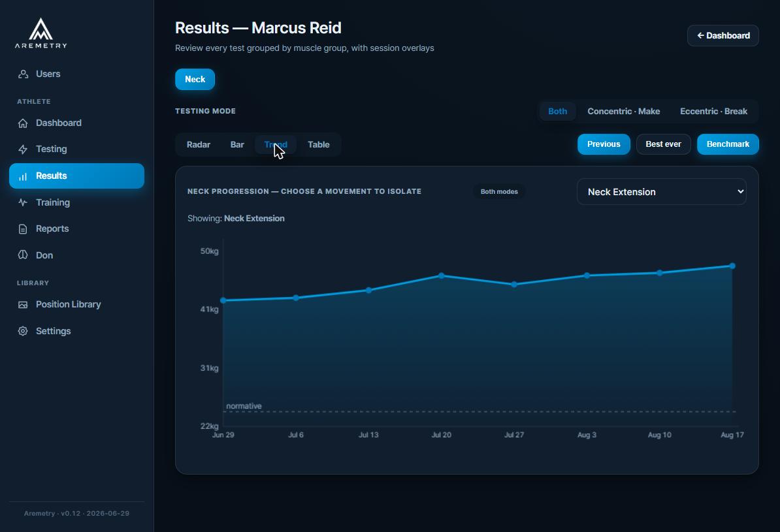This screenshot has height=532, width=780.
Task: Click the Aug 17 data point
Action: [x=732, y=266]
